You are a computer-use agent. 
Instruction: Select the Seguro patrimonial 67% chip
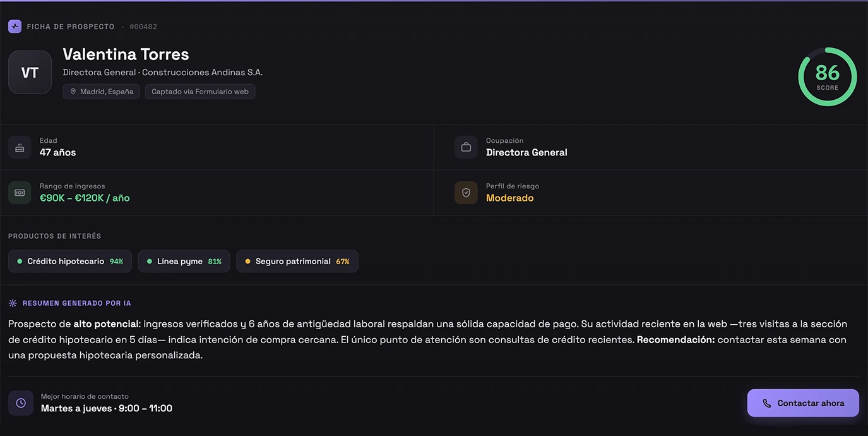click(x=297, y=261)
